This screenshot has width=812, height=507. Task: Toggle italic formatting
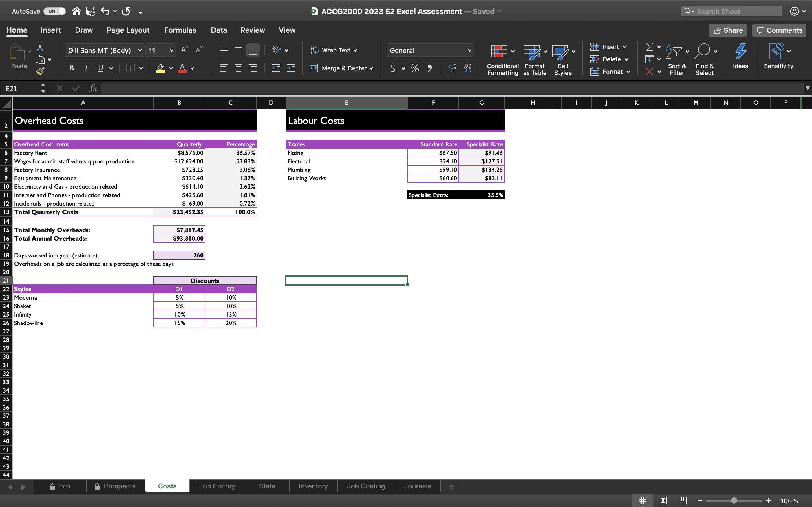pos(86,68)
